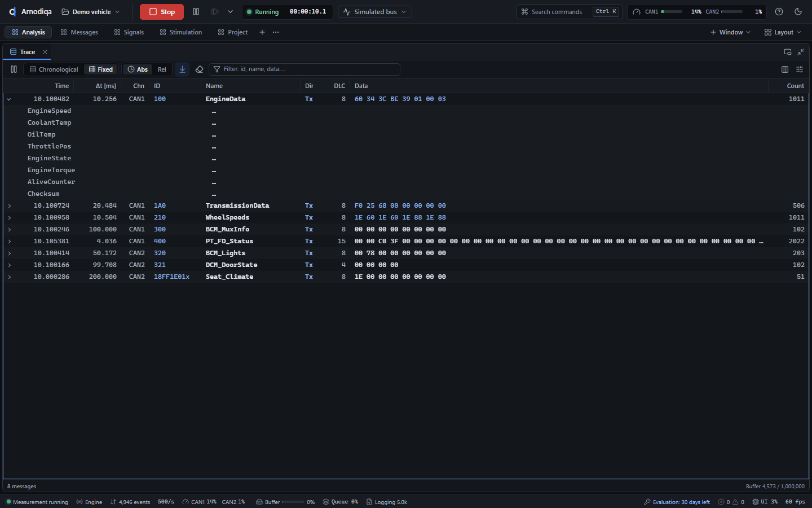Open the Project tab
This screenshot has width=812, height=508.
(x=232, y=32)
